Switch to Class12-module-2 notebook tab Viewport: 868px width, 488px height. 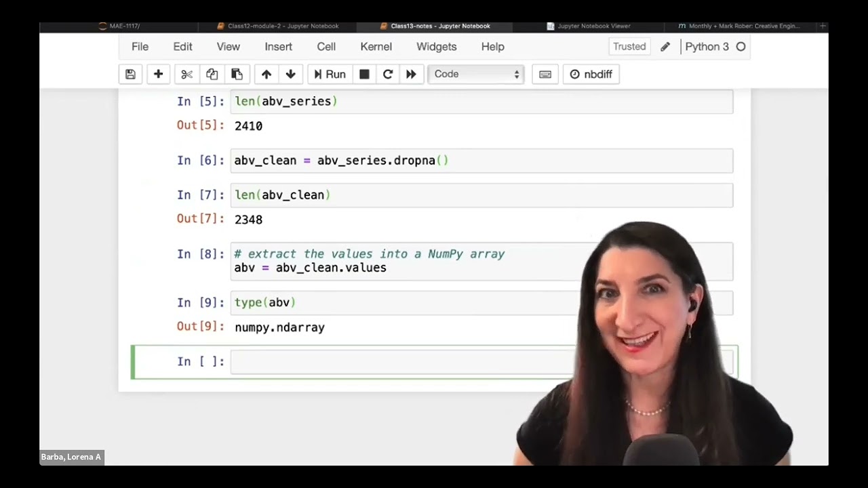(278, 26)
